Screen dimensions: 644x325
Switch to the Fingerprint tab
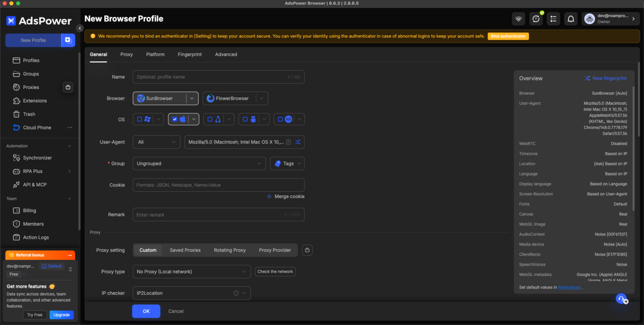point(190,54)
